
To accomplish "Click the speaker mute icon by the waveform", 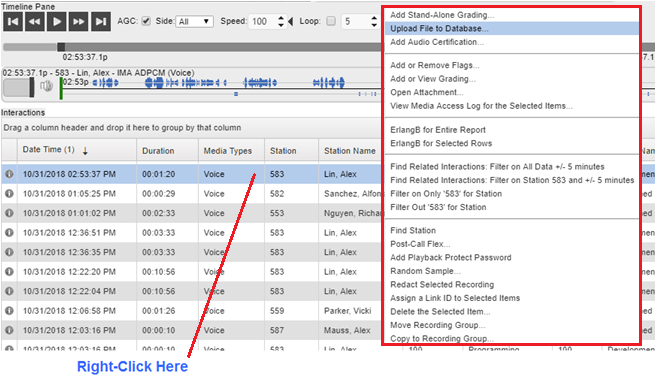I will point(46,86).
